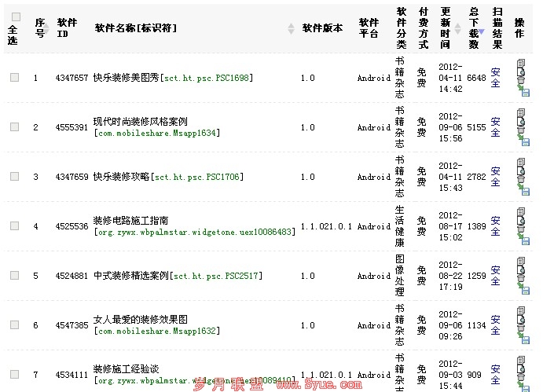Open the 安全 scan result for 中式装修精选案例
554x392 pixels.
495,276
